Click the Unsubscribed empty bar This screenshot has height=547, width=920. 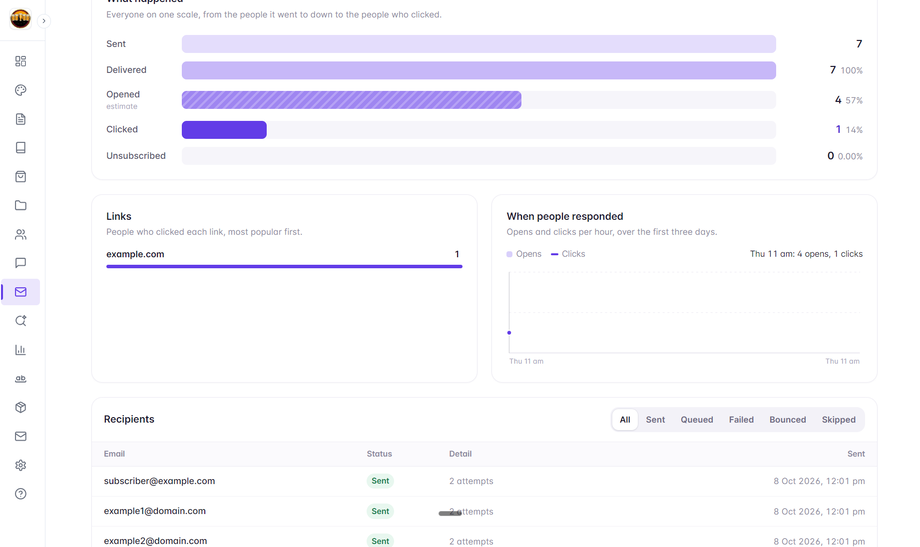tap(479, 156)
